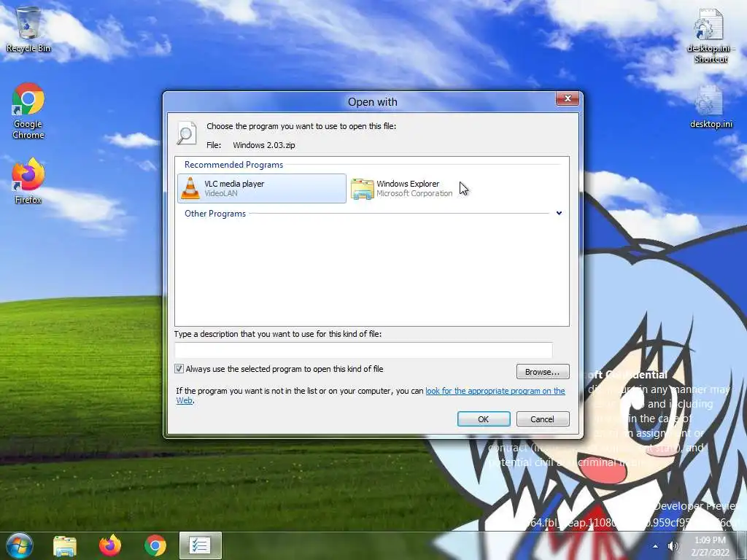Click the magnifier file icon in dialog
Viewport: 747px width, 560px height.
[x=186, y=133]
